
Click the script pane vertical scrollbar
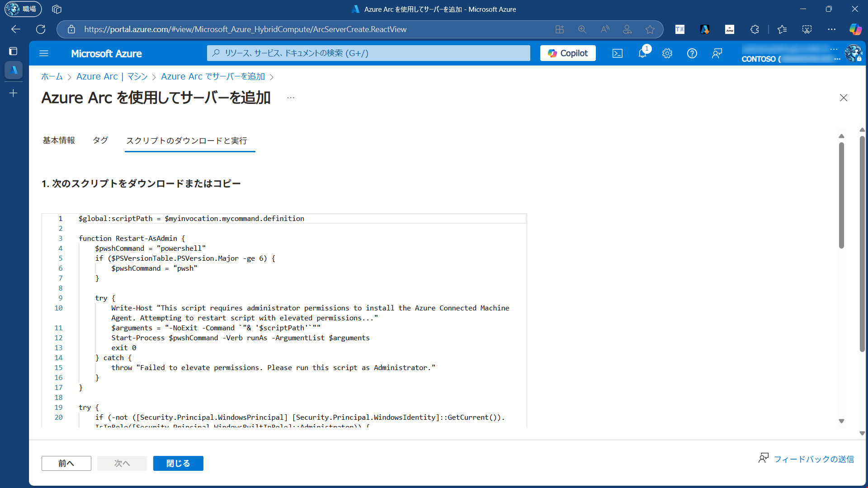click(x=841, y=195)
